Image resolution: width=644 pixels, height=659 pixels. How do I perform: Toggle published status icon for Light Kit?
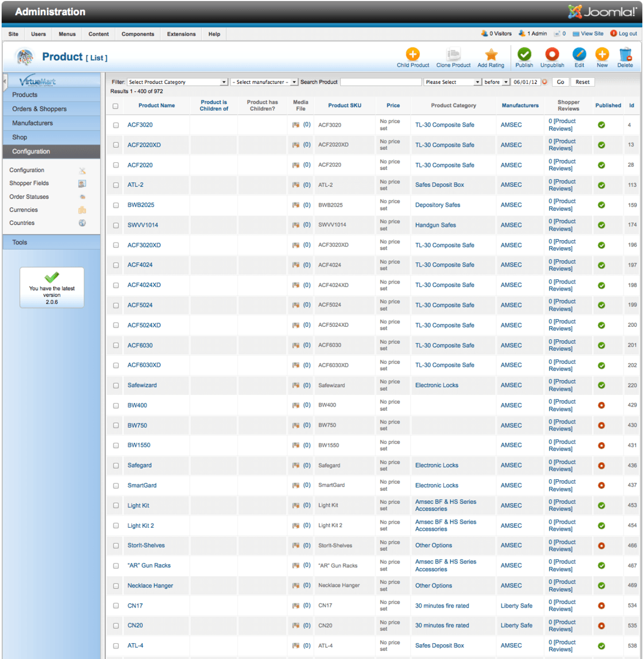point(602,506)
